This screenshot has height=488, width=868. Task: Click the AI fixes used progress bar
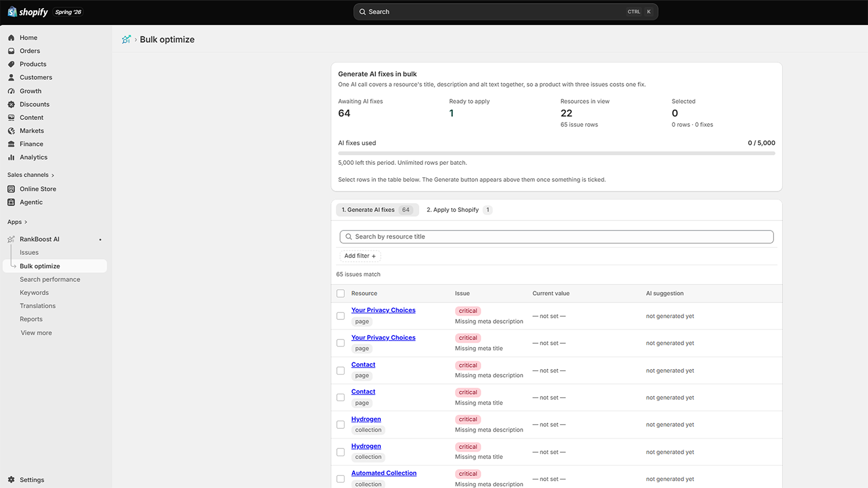click(x=557, y=153)
